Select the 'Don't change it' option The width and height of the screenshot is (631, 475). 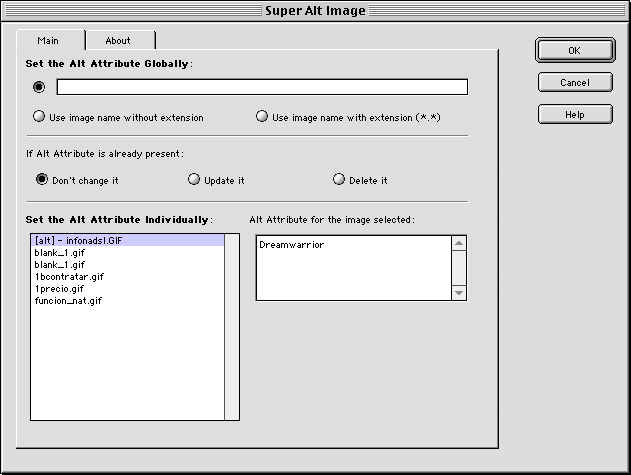click(42, 180)
